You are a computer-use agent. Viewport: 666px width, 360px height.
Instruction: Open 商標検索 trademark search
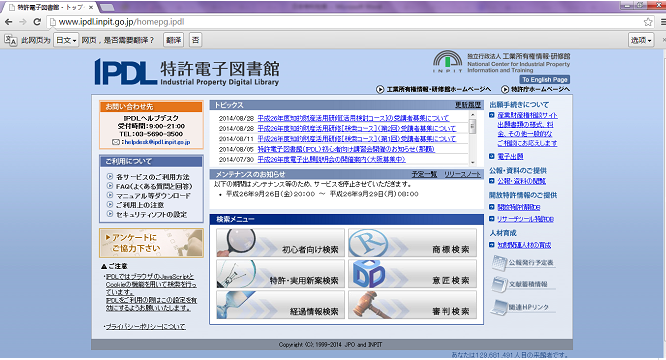(x=412, y=243)
